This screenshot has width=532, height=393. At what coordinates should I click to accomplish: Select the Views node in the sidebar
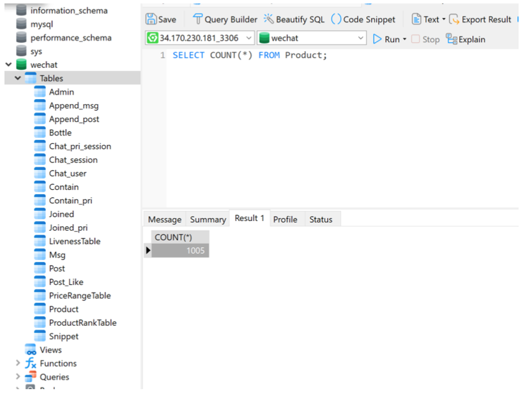(x=50, y=350)
